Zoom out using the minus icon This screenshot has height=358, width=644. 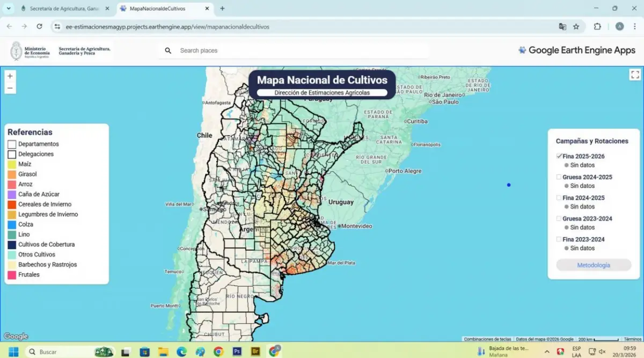10,87
